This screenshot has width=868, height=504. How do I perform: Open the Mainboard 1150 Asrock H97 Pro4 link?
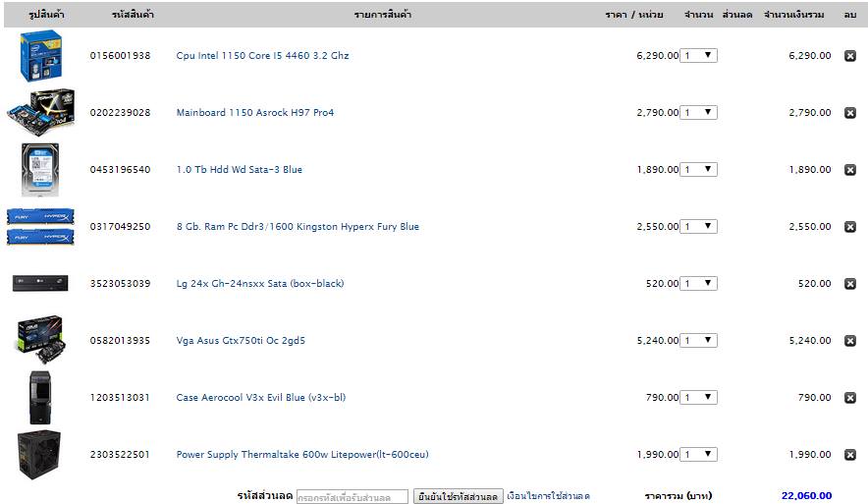pos(255,112)
